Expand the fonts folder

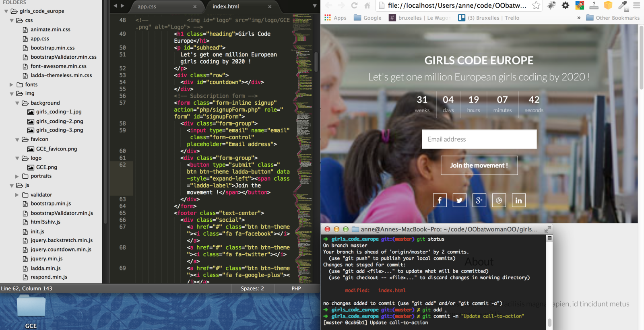pyautogui.click(x=12, y=85)
